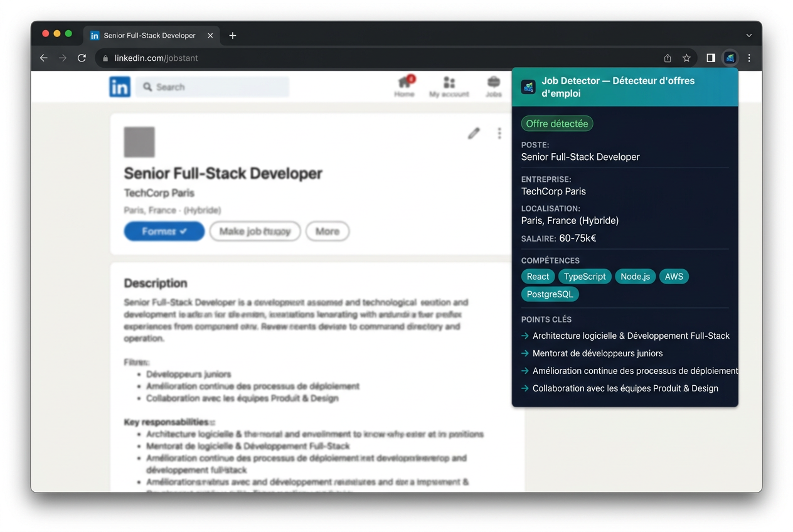Click the Job Detector popup title
This screenshot has height=532, width=793.
[x=618, y=87]
